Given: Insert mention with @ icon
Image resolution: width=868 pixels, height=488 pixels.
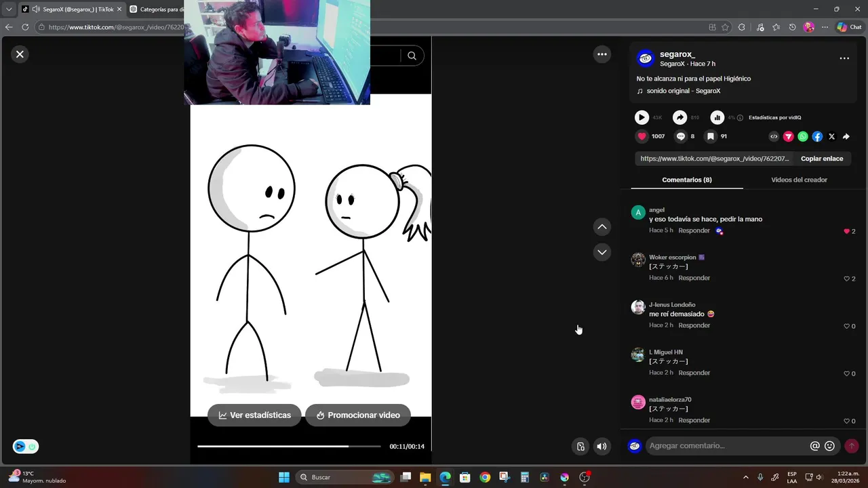Looking at the screenshot, I should coord(815,446).
